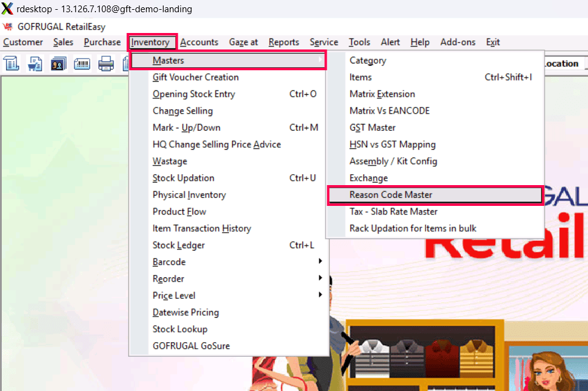Open the customer contacts toolbar icon

point(59,64)
